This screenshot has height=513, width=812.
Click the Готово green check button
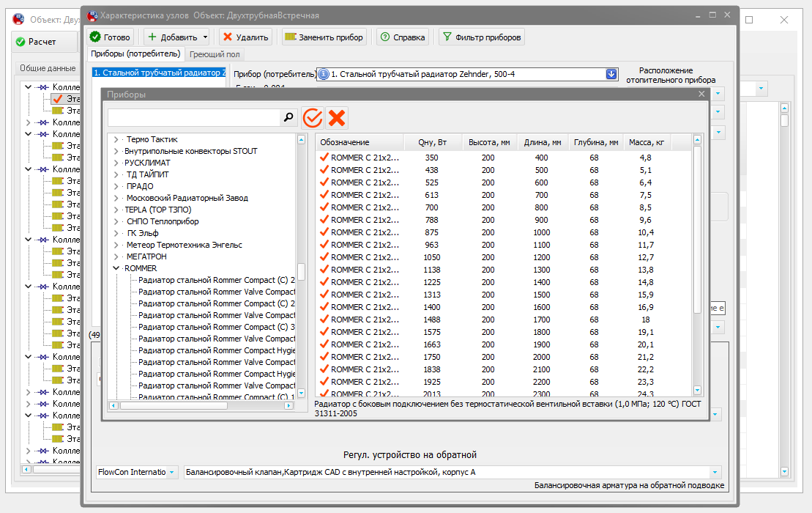pos(110,37)
